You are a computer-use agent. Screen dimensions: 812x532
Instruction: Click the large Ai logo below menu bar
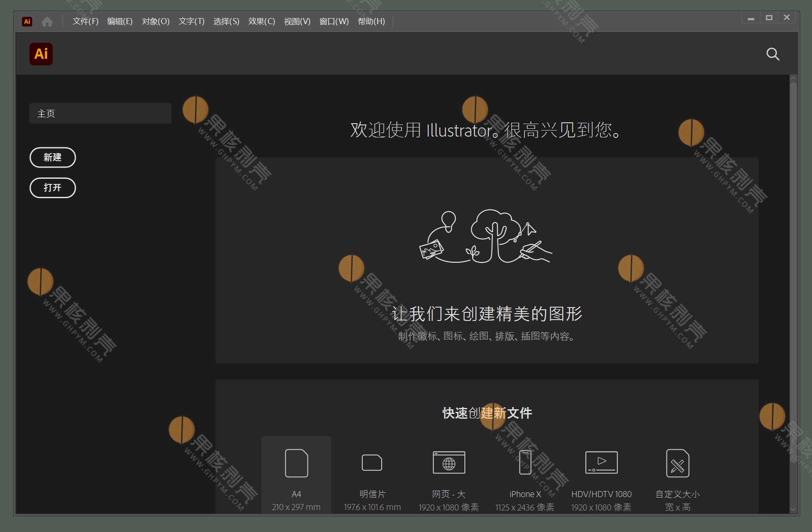coord(41,54)
